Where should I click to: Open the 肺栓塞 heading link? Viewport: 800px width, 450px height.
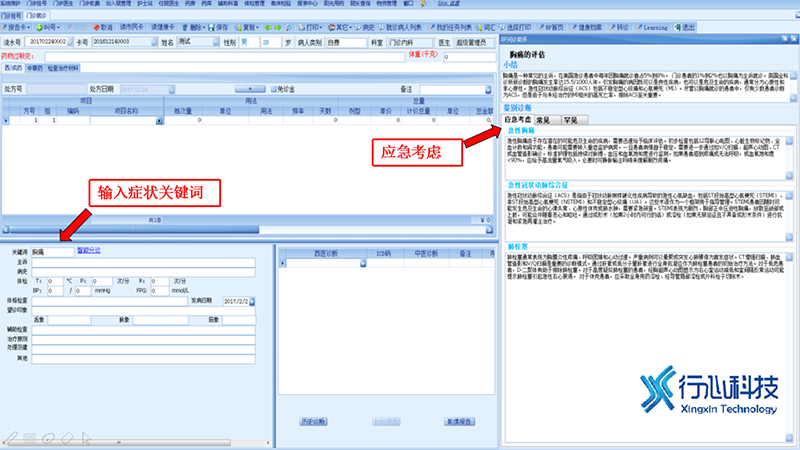[517, 246]
